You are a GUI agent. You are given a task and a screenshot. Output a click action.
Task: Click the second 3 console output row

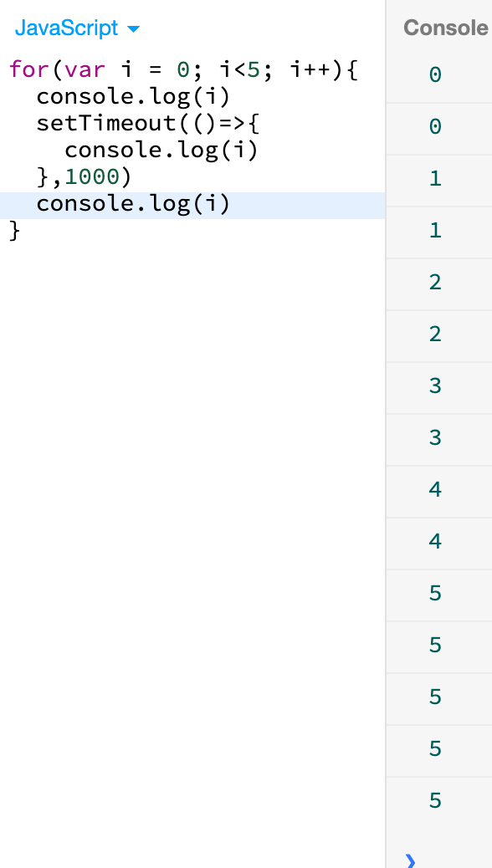tap(438, 439)
